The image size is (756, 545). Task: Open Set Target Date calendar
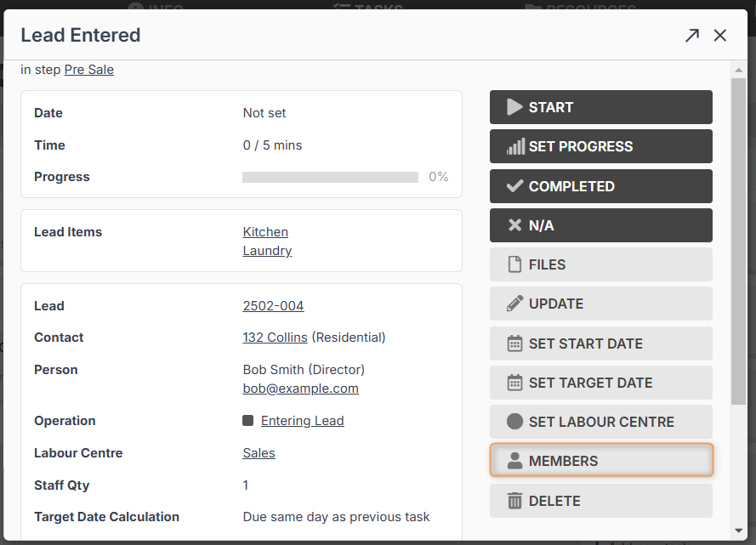(600, 383)
